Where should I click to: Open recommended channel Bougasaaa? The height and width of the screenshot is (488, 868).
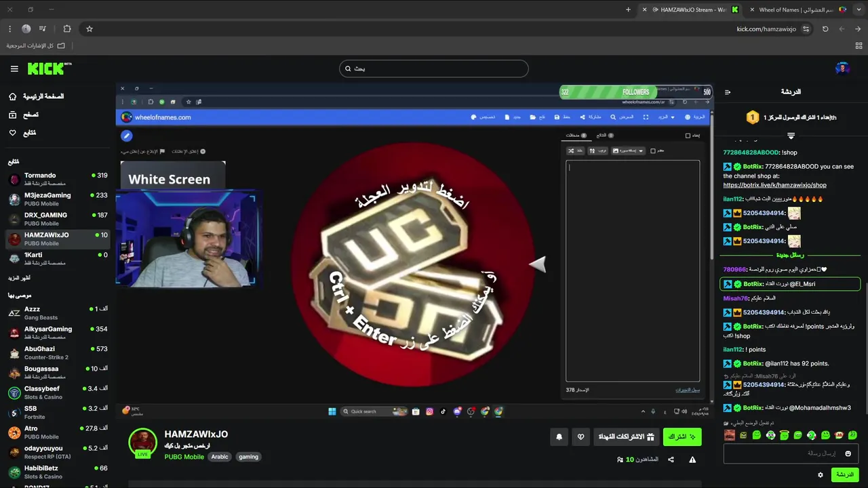57,372
